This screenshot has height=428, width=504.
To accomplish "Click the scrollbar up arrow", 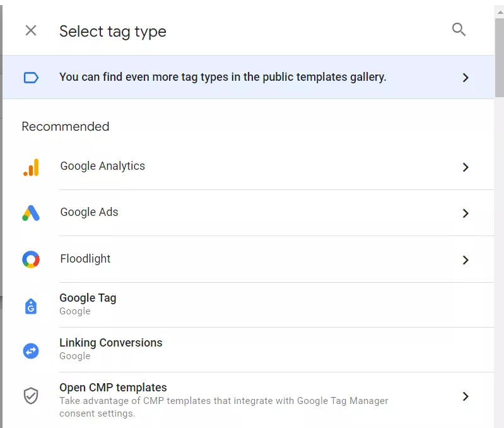I will (500, 12).
